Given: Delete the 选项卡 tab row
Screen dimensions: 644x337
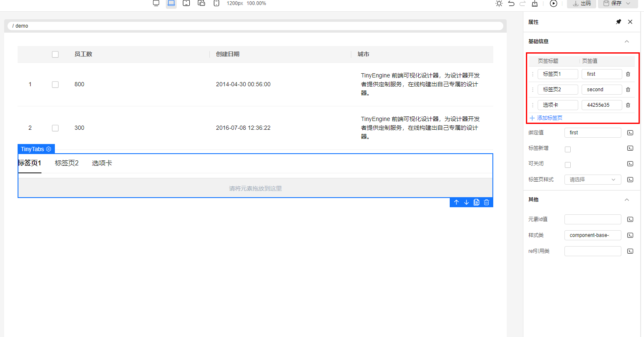Looking at the screenshot, I should [x=628, y=105].
